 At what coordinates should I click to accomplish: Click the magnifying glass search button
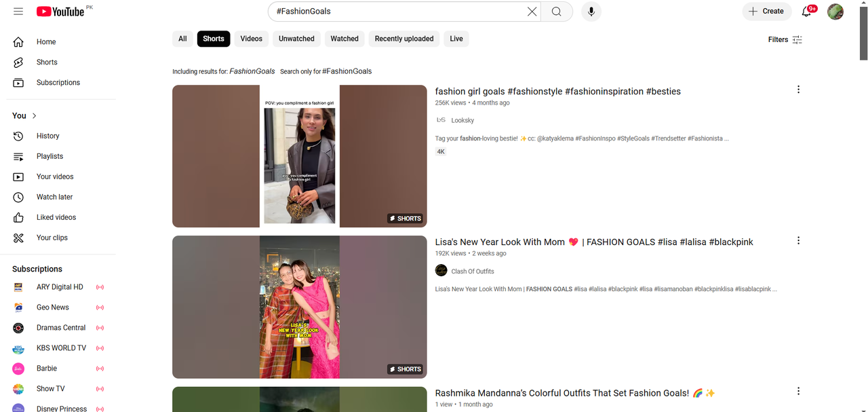pyautogui.click(x=557, y=12)
